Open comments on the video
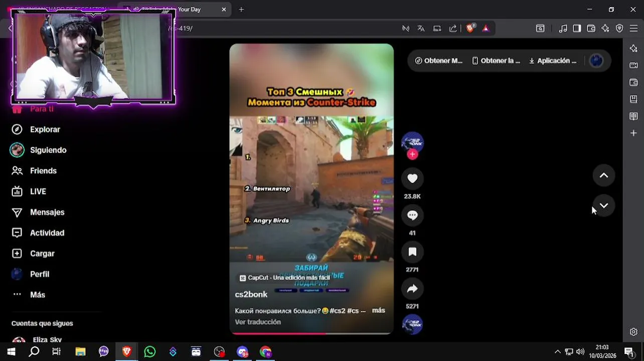This screenshot has height=361, width=644. [x=412, y=215]
